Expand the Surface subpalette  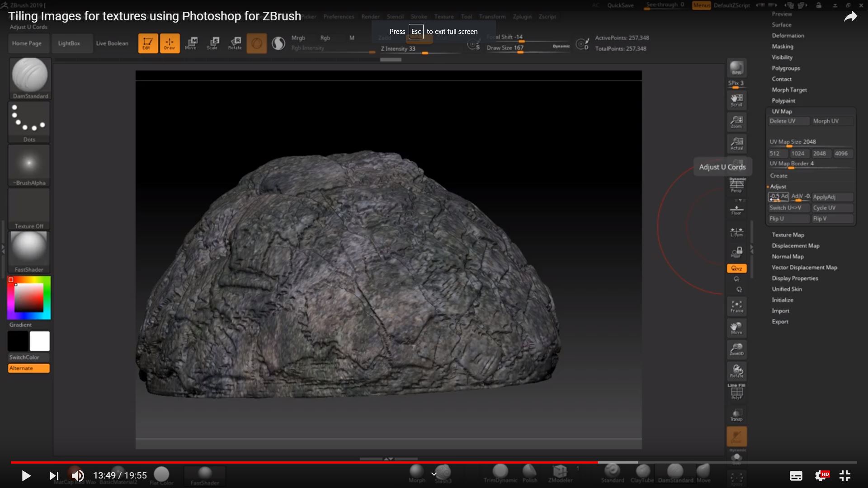781,25
